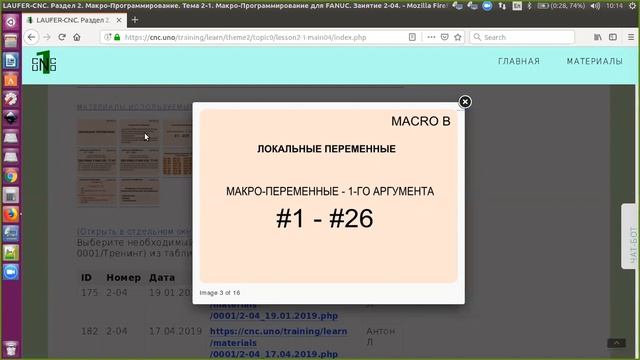Open the 10:14 clock menu
The width and height of the screenshot is (640, 360).
pos(614,5)
